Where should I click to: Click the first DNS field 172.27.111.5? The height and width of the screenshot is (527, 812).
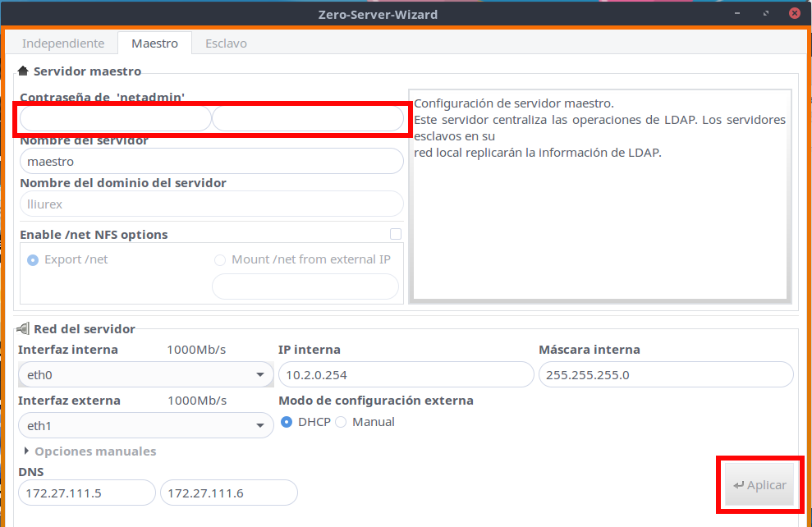[87, 493]
